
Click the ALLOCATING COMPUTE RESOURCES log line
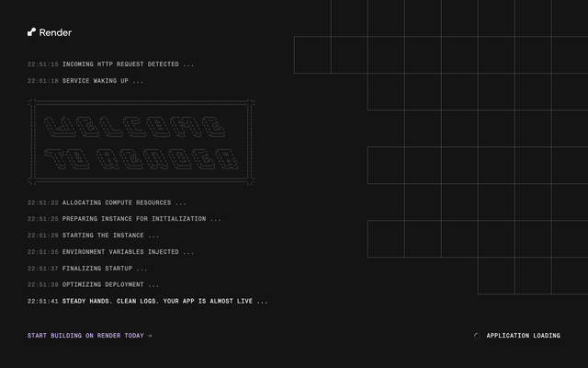tap(107, 202)
